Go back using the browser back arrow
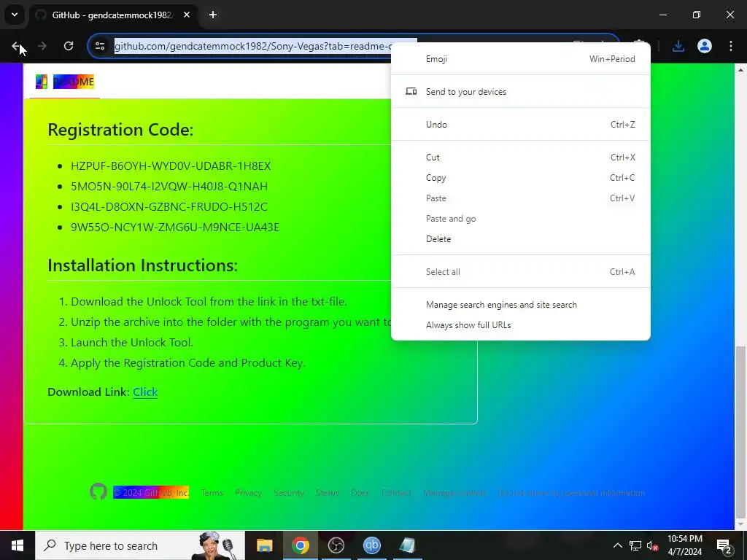The width and height of the screenshot is (747, 560). pyautogui.click(x=16, y=46)
